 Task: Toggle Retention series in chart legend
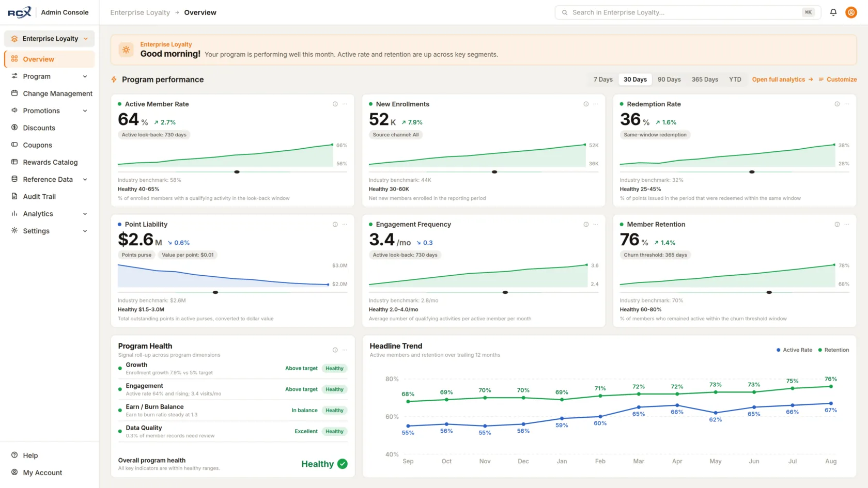[x=833, y=350]
